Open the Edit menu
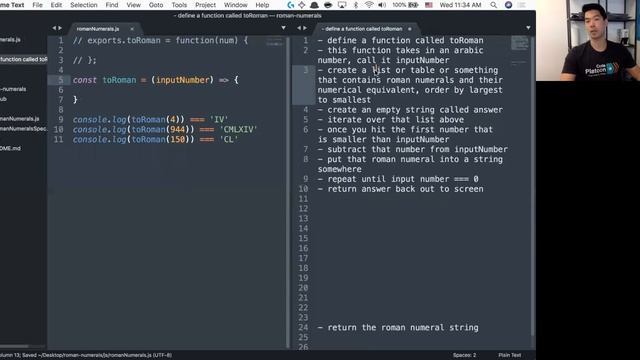The image size is (640, 360). click(56, 5)
